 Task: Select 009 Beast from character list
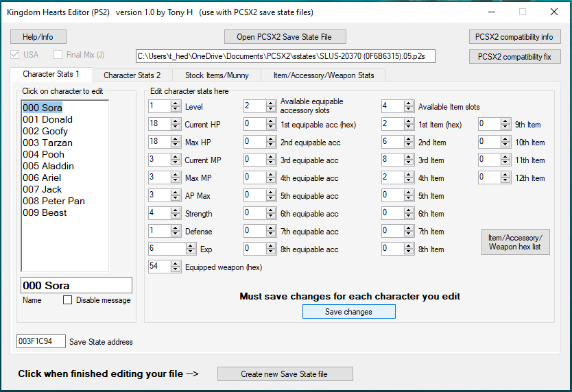(45, 212)
